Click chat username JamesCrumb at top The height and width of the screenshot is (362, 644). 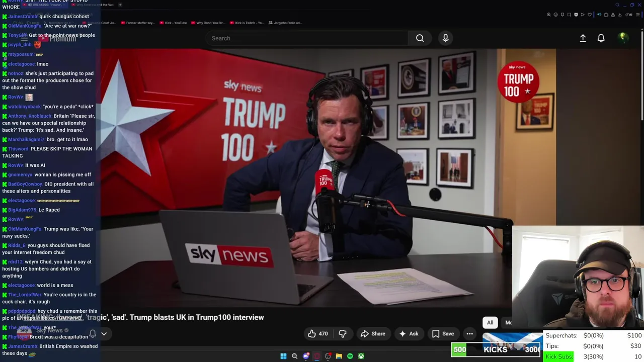click(x=23, y=17)
